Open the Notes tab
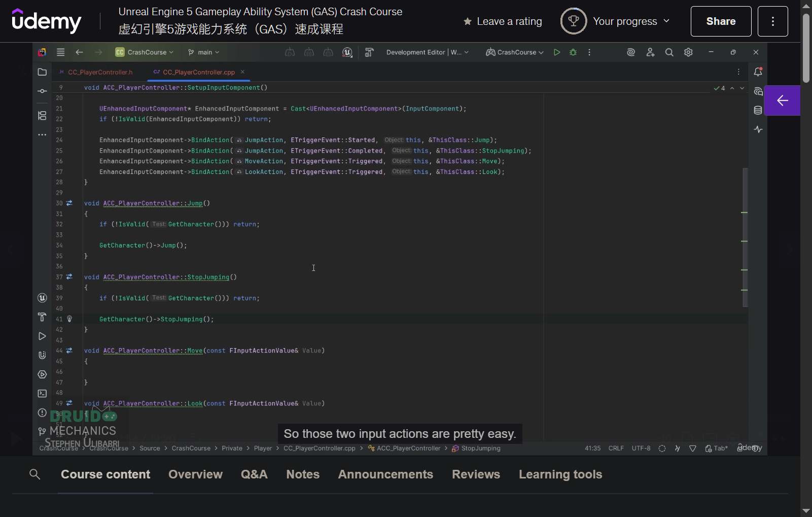 [303, 474]
